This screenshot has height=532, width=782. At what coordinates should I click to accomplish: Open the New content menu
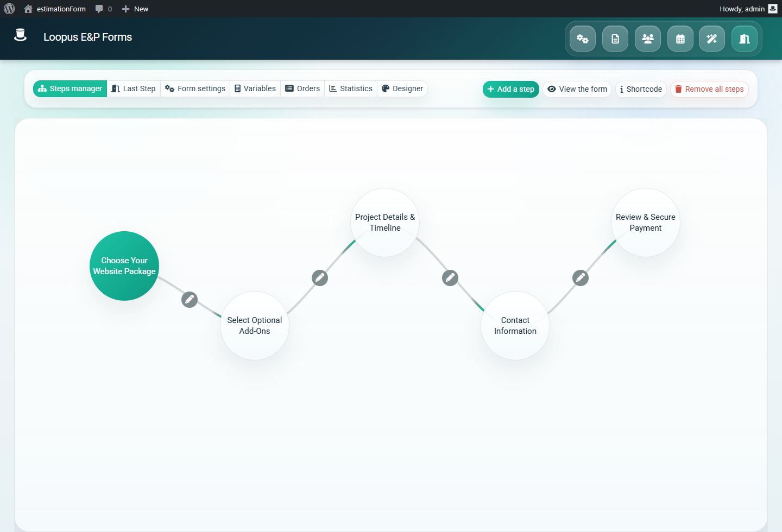135,9
